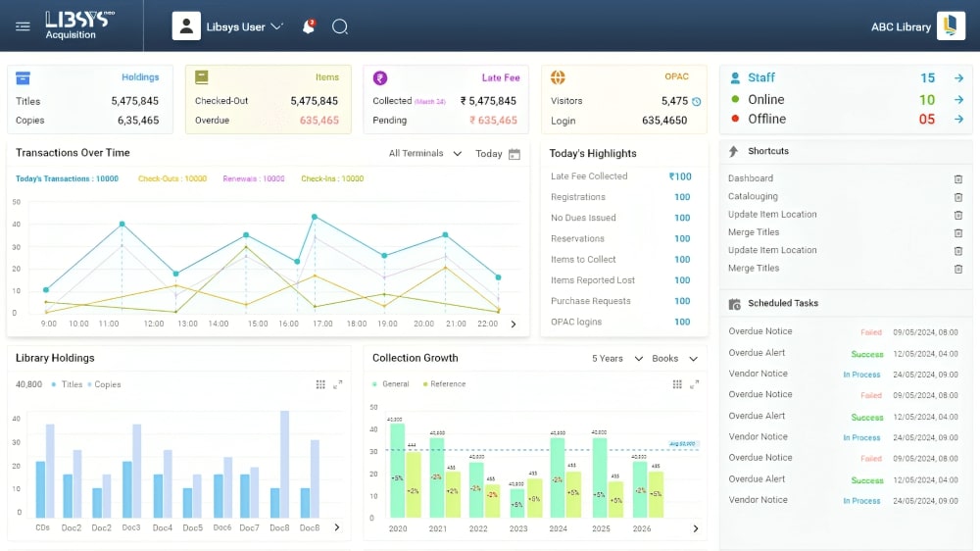Switch Library Holdings to grid view
The image size is (980, 551).
[x=320, y=384]
